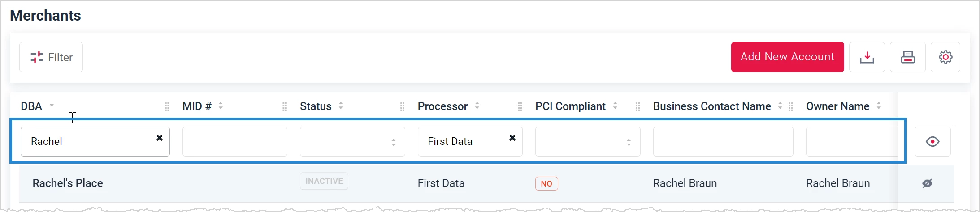Sort by DBA column arrow

pyautogui.click(x=52, y=106)
